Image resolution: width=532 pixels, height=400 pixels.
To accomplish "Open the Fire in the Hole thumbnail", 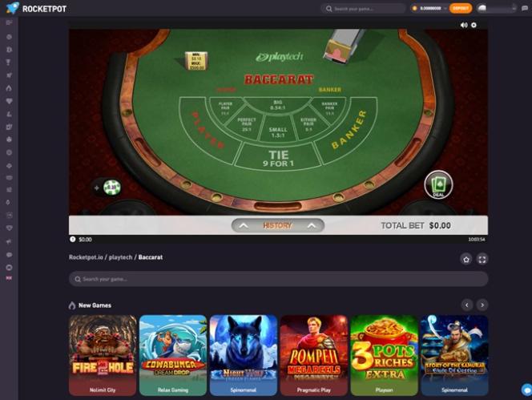I will point(103,355).
